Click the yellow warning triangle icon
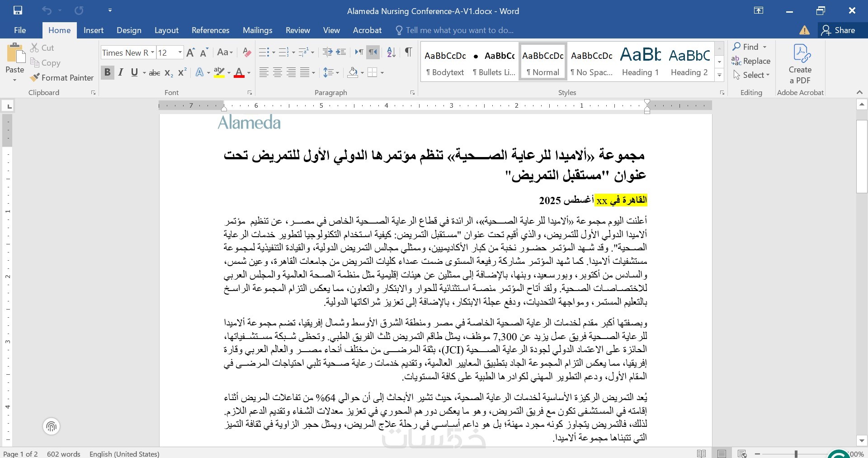 (805, 30)
